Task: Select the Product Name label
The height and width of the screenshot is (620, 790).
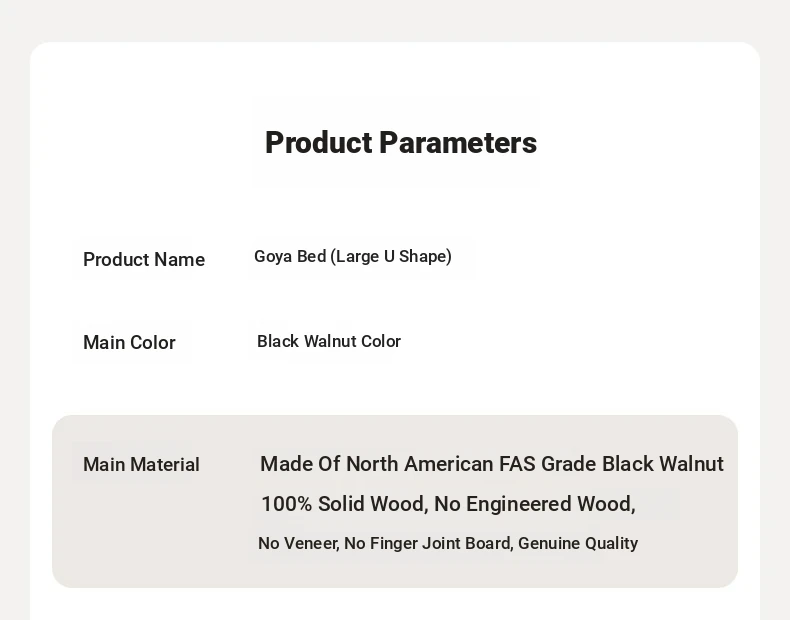Action: click(x=144, y=259)
